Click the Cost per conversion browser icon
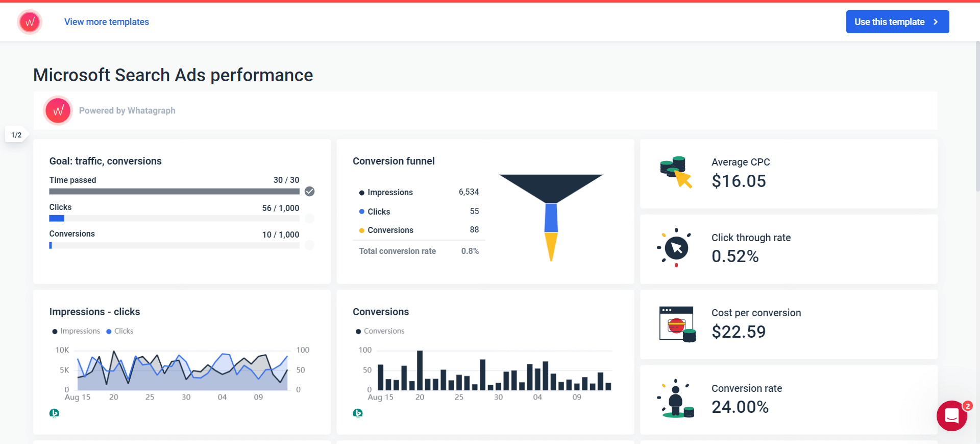980x444 pixels. (677, 324)
